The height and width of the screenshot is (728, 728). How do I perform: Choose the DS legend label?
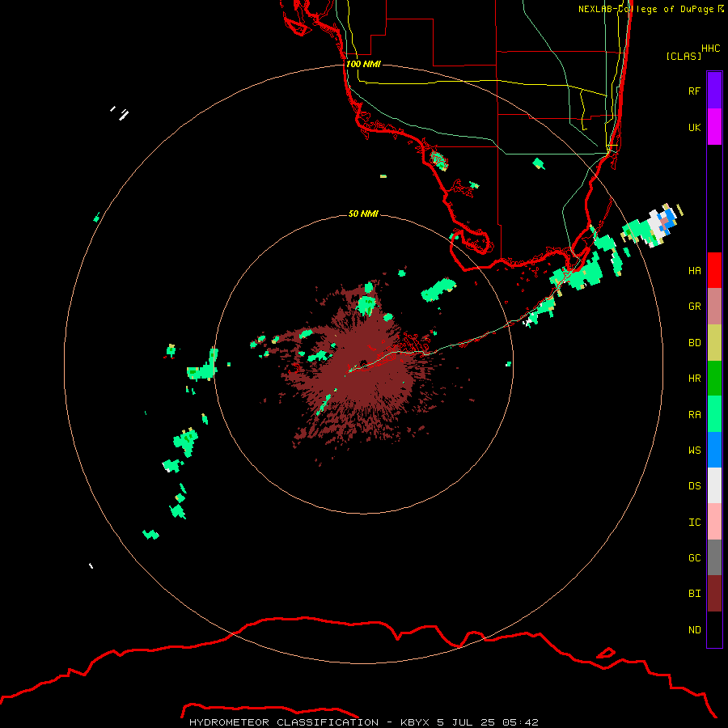point(694,486)
